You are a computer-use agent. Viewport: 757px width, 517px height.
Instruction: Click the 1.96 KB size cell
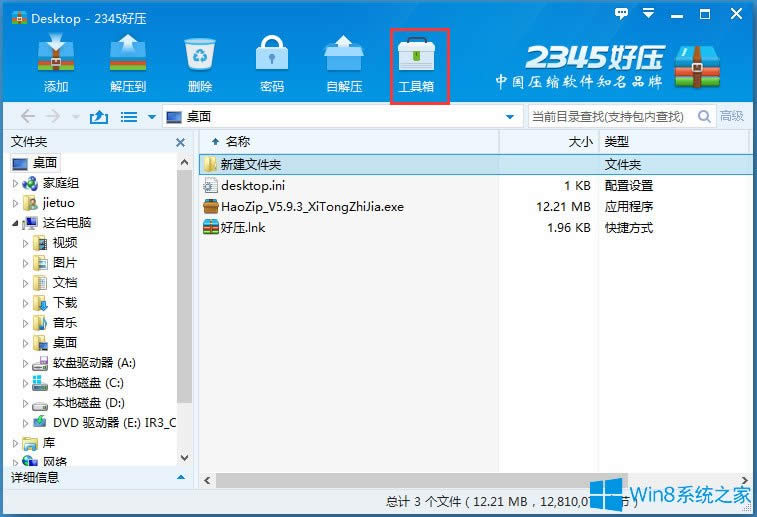click(x=569, y=228)
